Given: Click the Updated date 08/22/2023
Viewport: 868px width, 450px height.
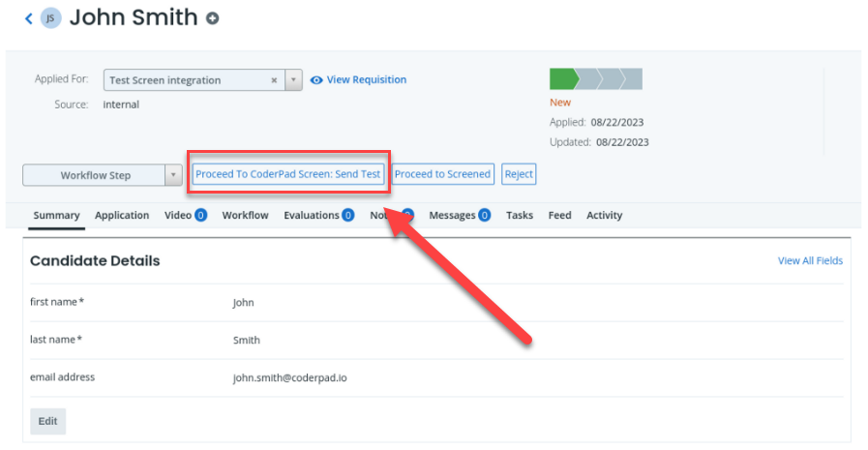Looking at the screenshot, I should click(622, 142).
